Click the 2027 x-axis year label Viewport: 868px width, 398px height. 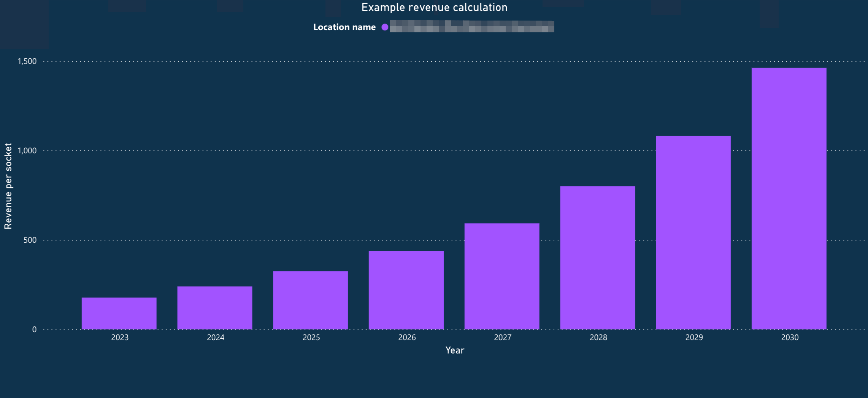[x=503, y=338]
